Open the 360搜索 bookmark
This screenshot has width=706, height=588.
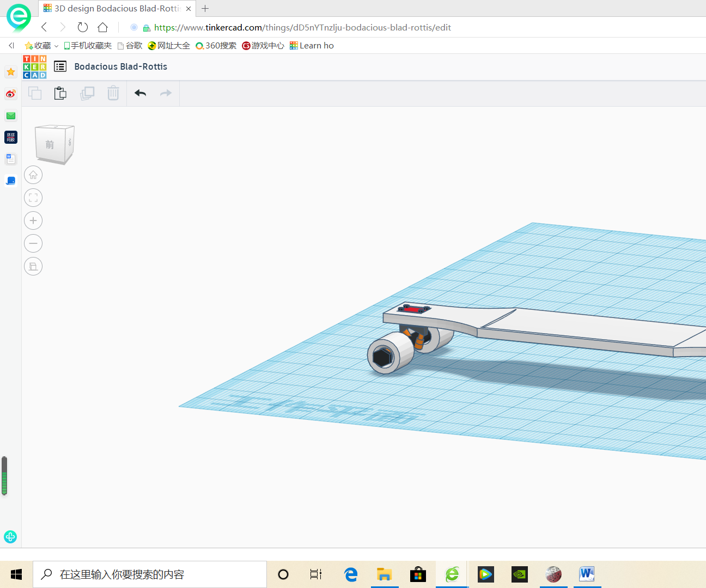coord(216,46)
